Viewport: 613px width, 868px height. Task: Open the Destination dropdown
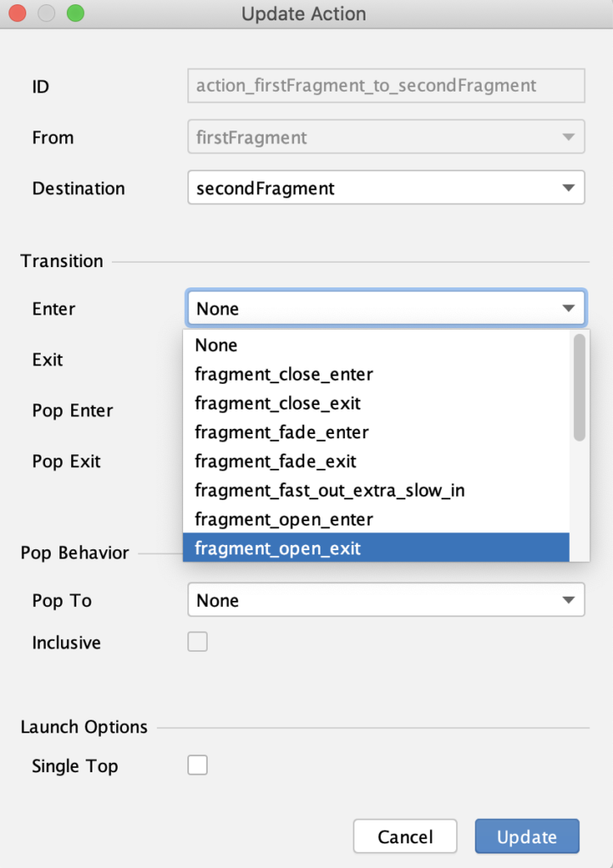pos(386,187)
